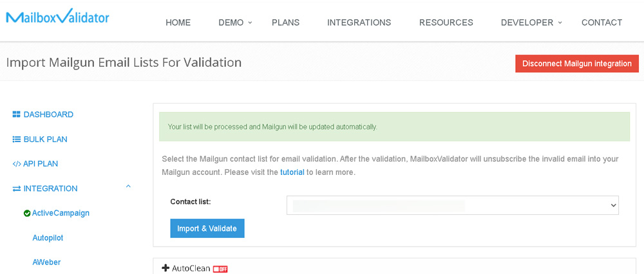Open the RESOURCES page

point(446,23)
